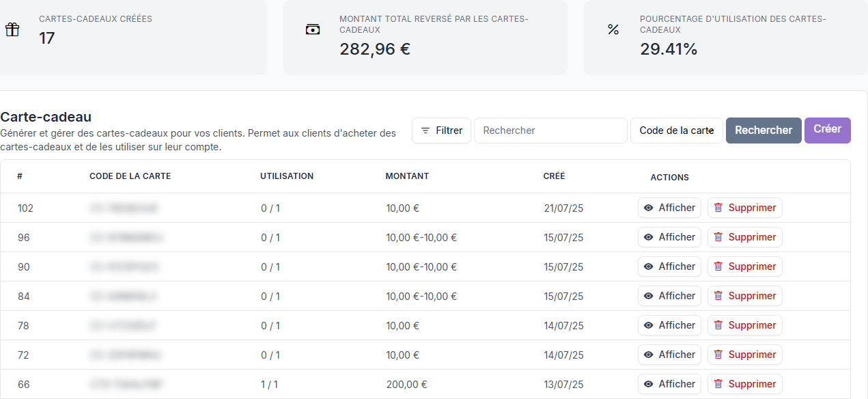Click the eye icon for card 102

[649, 208]
